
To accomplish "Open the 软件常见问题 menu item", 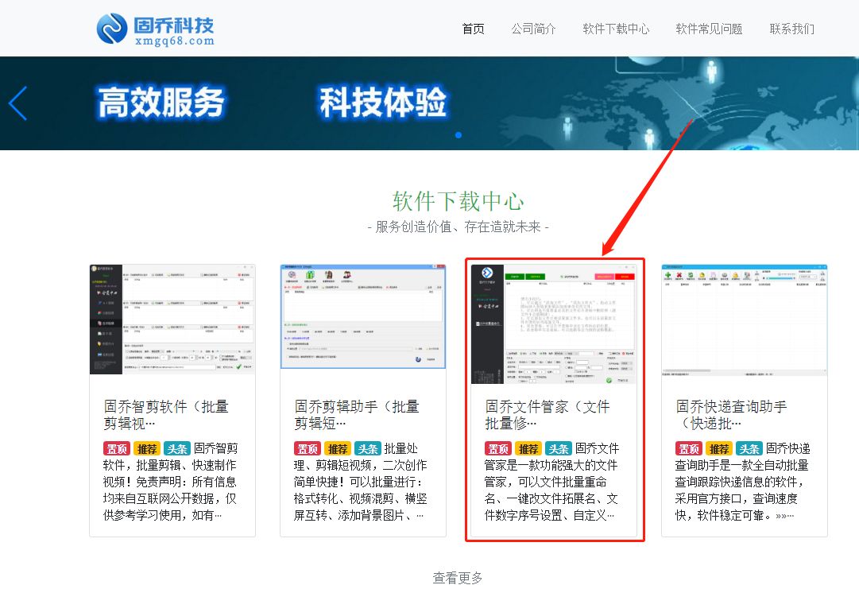I will pyautogui.click(x=707, y=29).
